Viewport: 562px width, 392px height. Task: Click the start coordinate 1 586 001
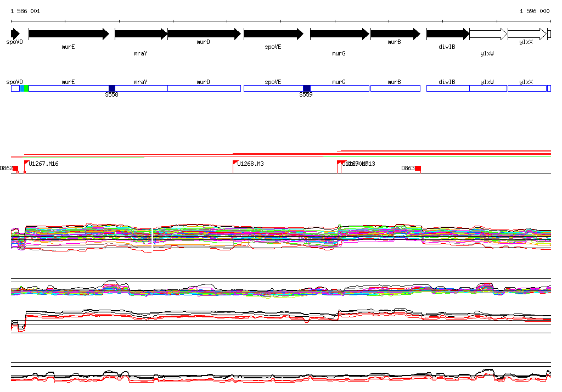(x=25, y=11)
